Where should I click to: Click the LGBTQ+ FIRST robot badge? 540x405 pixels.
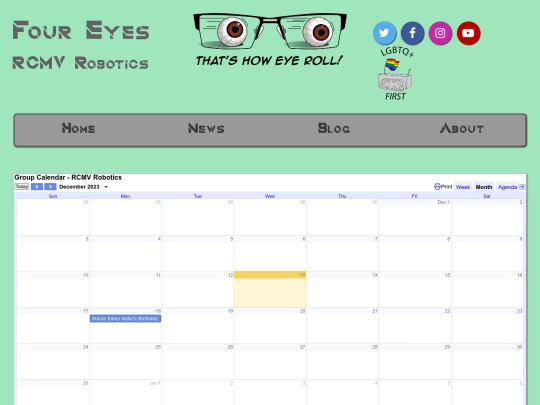coord(395,74)
